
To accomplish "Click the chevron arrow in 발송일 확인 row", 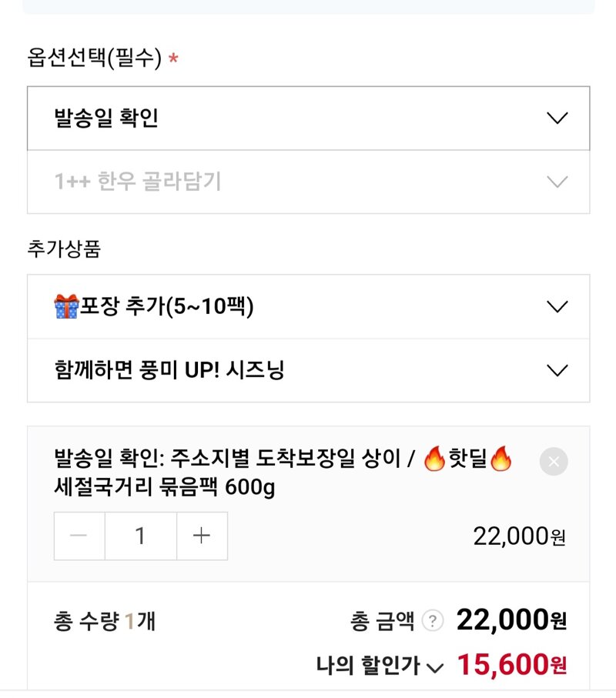I will [x=557, y=118].
